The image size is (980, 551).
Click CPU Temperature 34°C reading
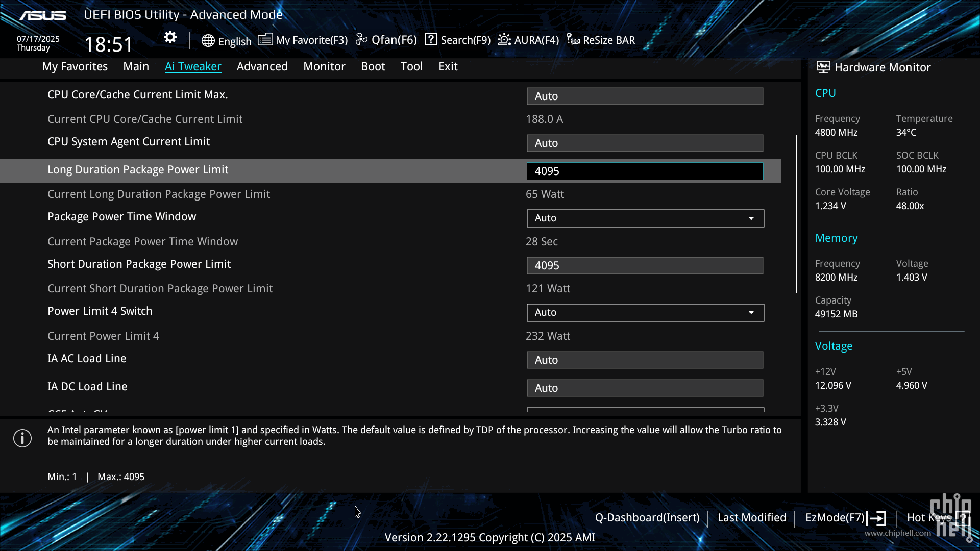click(x=906, y=133)
